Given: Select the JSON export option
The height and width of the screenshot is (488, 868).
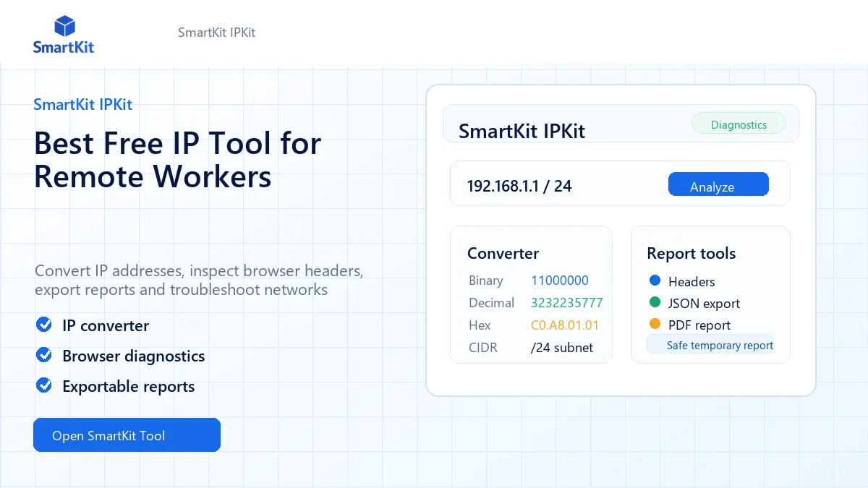Looking at the screenshot, I should tap(704, 303).
